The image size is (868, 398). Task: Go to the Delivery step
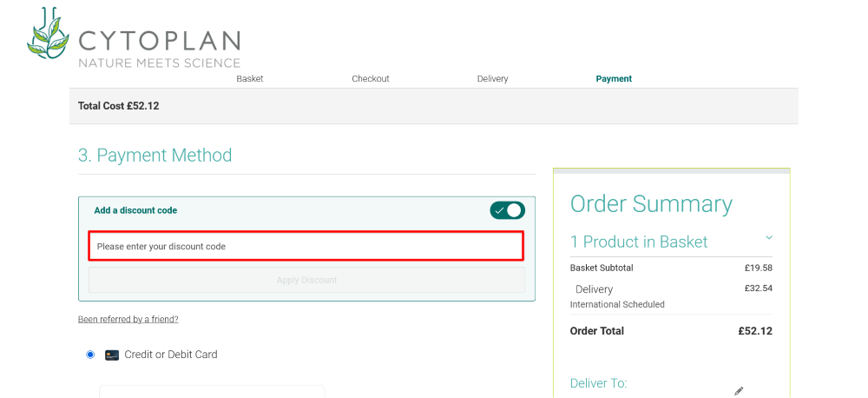click(493, 79)
